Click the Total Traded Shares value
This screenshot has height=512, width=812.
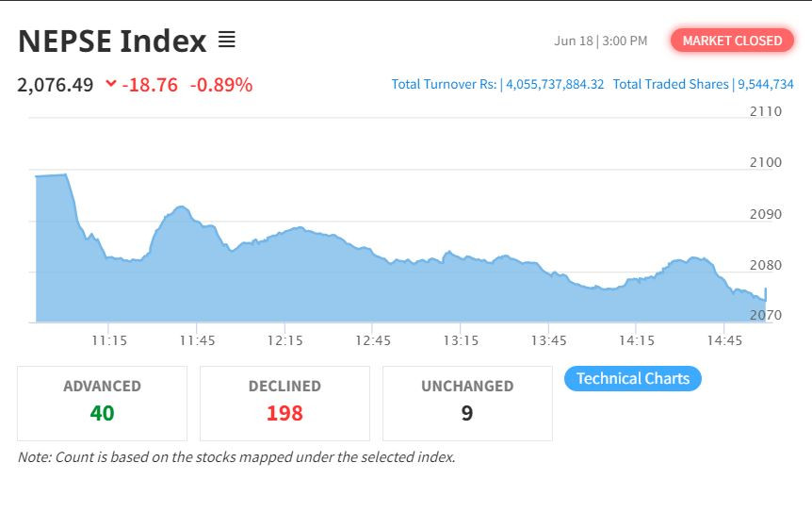(x=766, y=85)
